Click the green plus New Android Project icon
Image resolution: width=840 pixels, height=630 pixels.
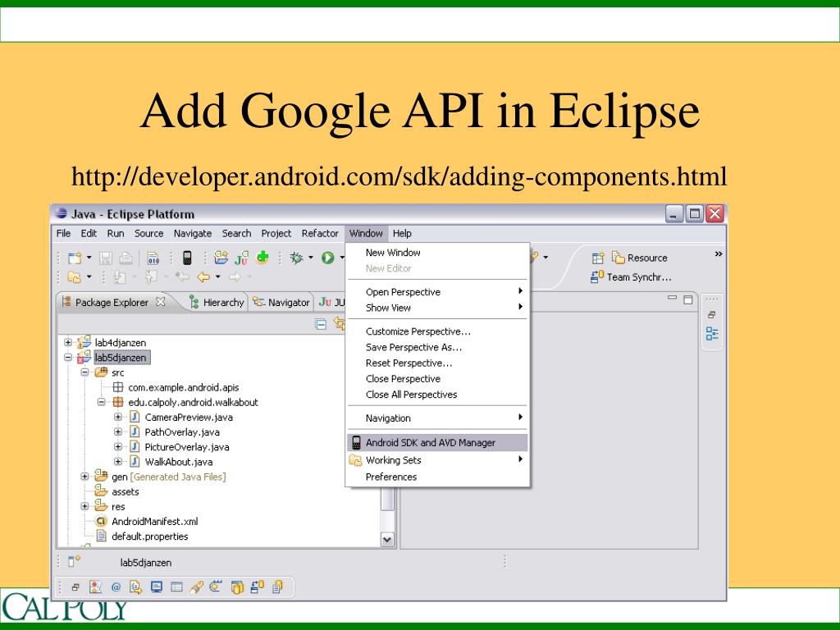click(x=262, y=258)
